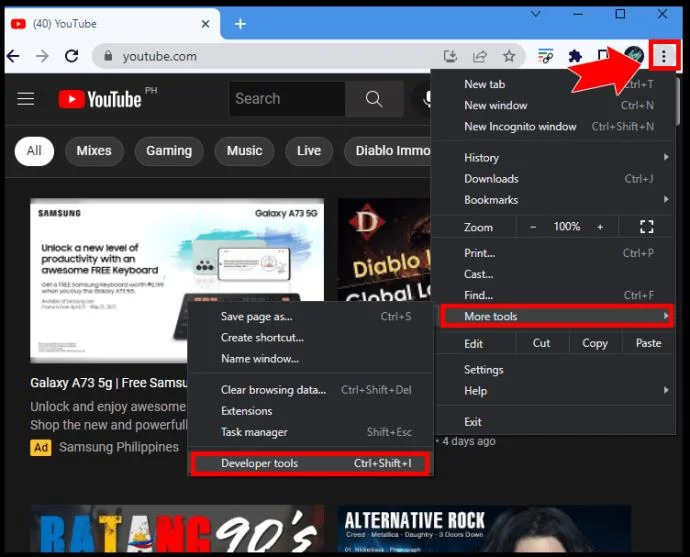This screenshot has width=690, height=557.
Task: Open the YouTube hamburger guide menu
Action: 26,99
